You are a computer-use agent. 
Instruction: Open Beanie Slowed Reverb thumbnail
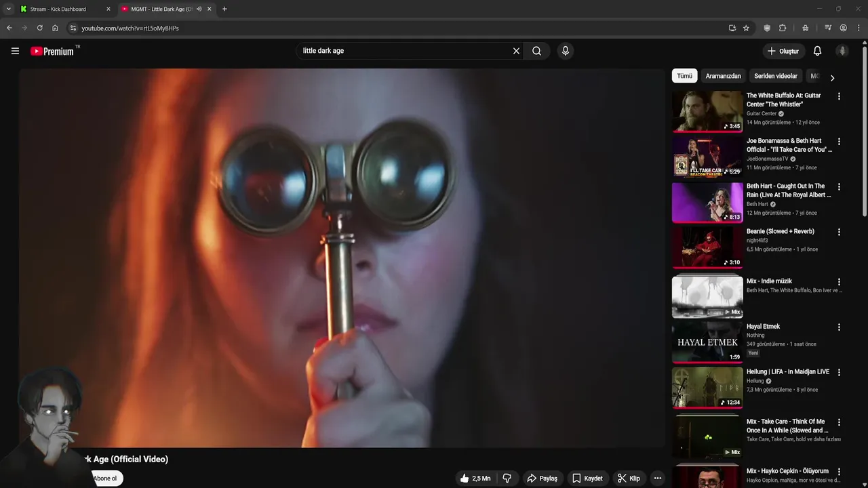pyautogui.click(x=707, y=247)
